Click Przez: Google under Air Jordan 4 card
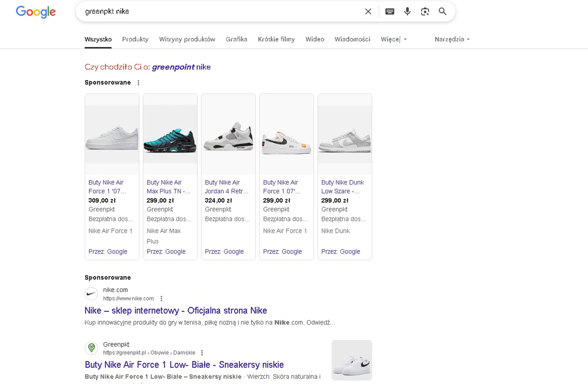Viewport: 588px width, 384px height. pyautogui.click(x=224, y=251)
